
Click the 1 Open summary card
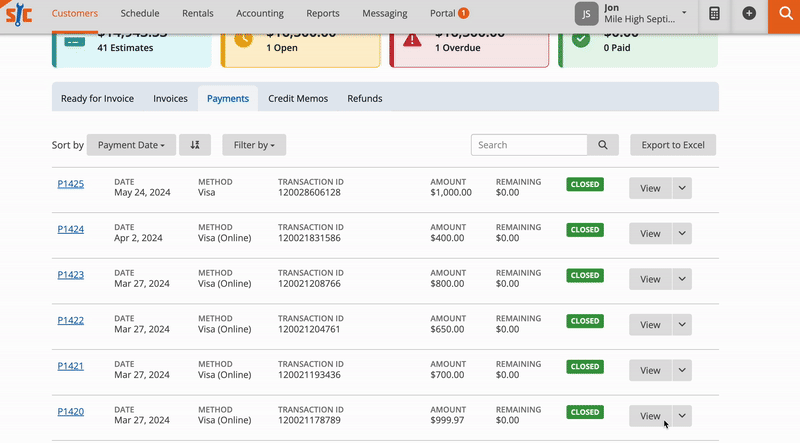301,50
